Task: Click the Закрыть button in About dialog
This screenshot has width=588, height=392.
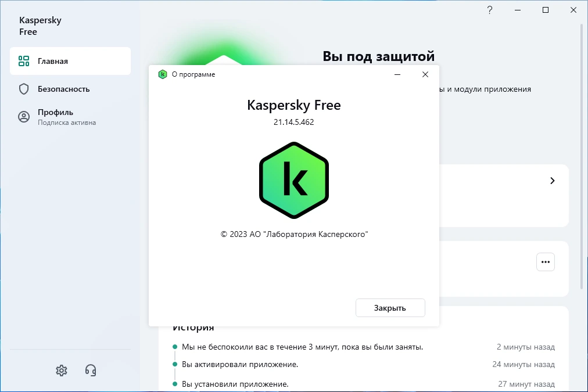Action: tap(390, 308)
